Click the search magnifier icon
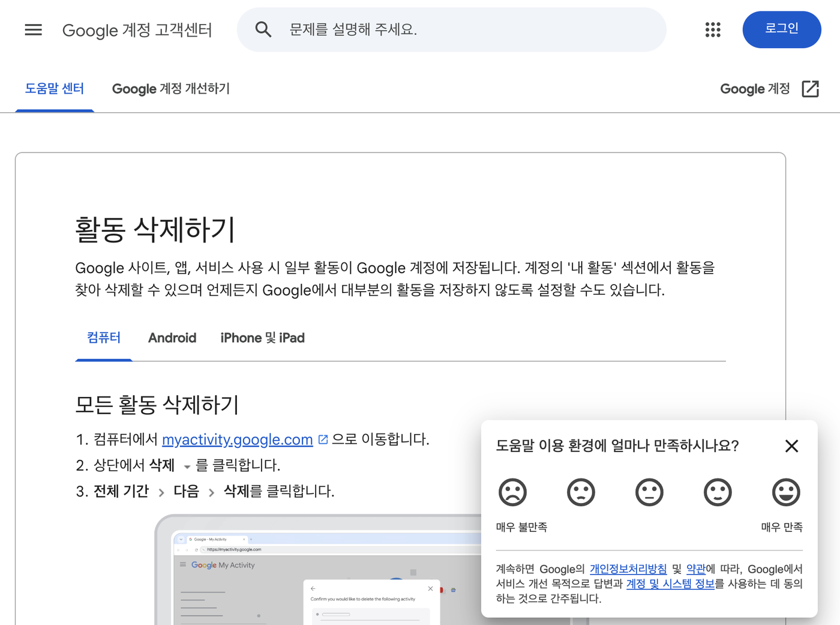The height and width of the screenshot is (625, 840). point(263,29)
